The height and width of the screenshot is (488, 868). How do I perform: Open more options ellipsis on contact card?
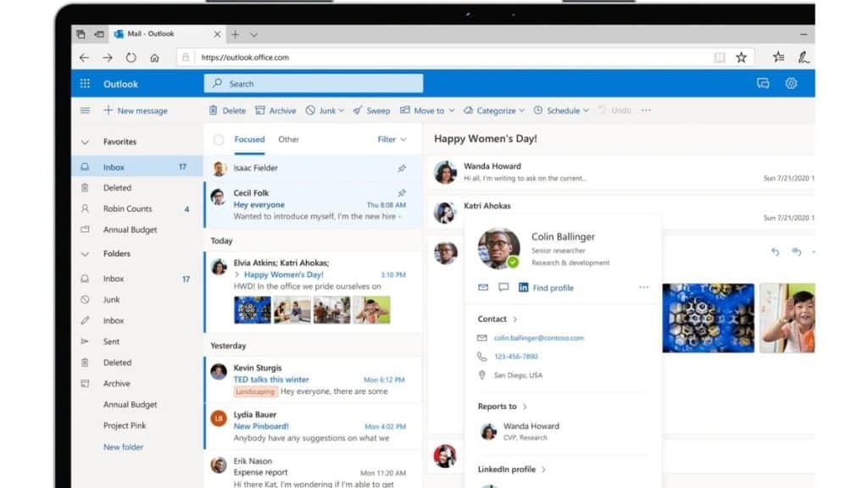tap(644, 287)
